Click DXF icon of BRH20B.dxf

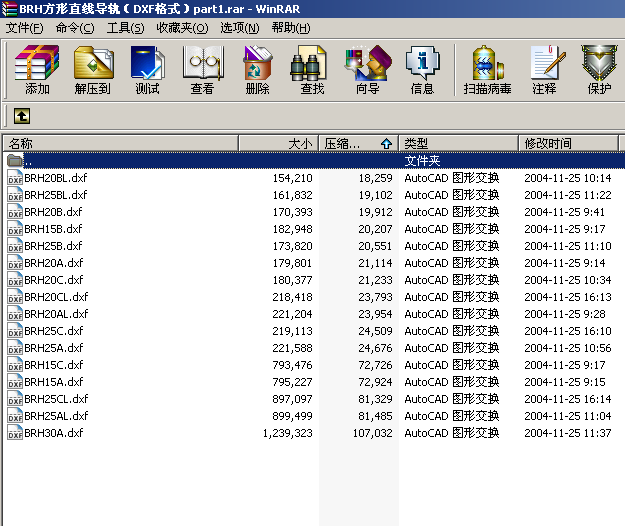tap(15, 212)
